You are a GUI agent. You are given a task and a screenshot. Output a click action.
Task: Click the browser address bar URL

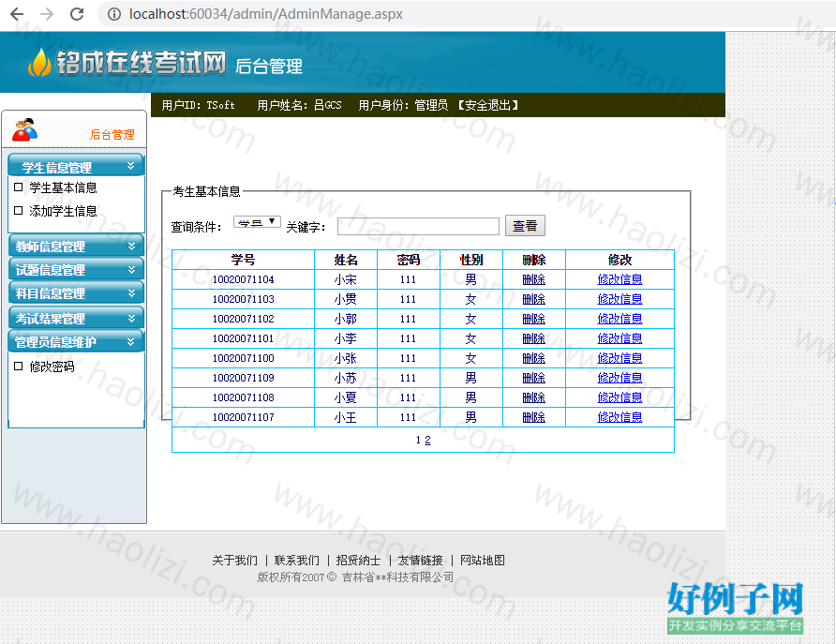[x=265, y=14]
